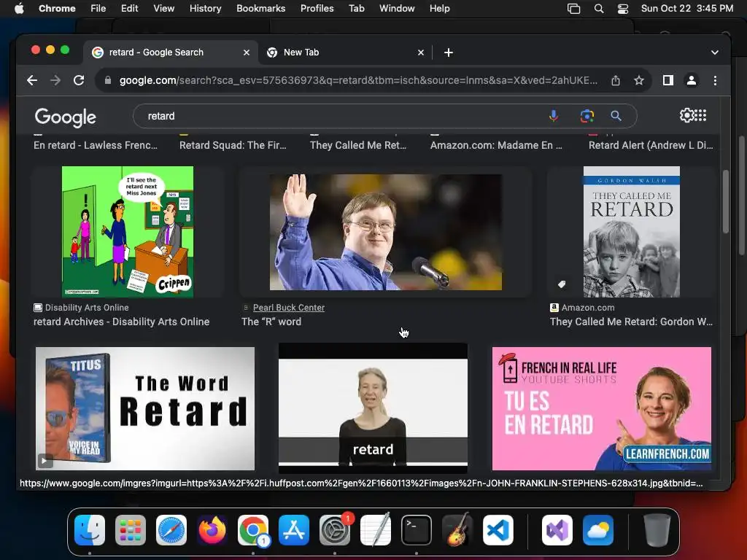Image resolution: width=747 pixels, height=560 pixels.
Task: Reload the current page
Action: tap(79, 80)
